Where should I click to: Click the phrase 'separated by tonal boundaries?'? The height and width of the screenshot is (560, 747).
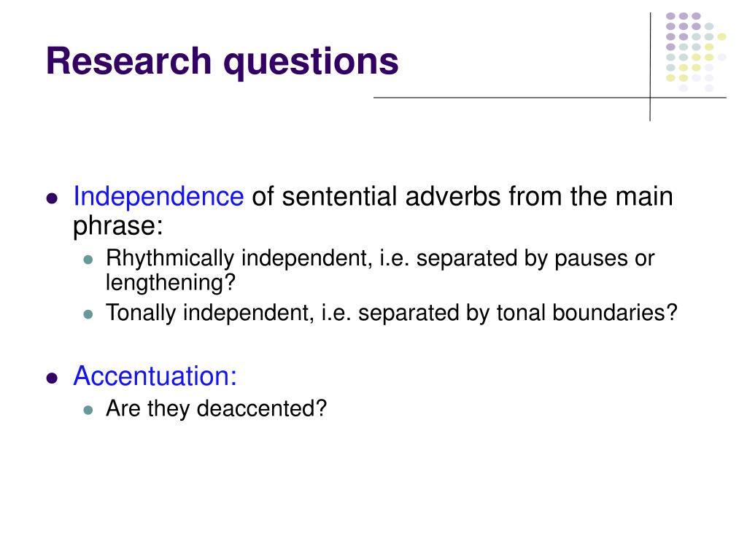[x=517, y=314]
